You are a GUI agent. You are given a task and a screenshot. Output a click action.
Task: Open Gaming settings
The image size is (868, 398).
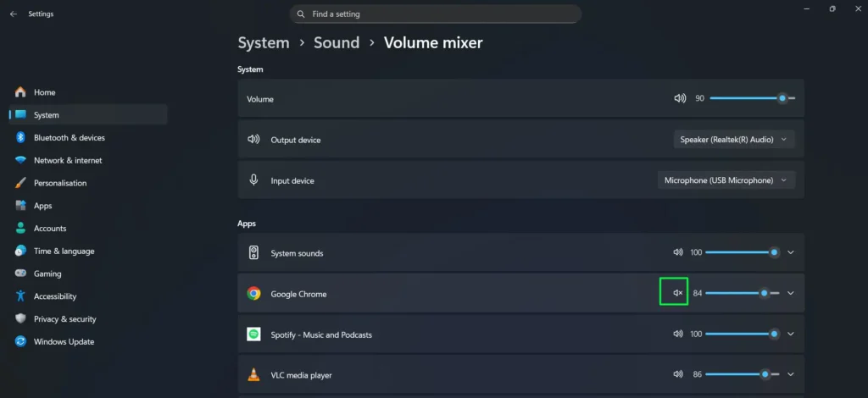point(88,274)
